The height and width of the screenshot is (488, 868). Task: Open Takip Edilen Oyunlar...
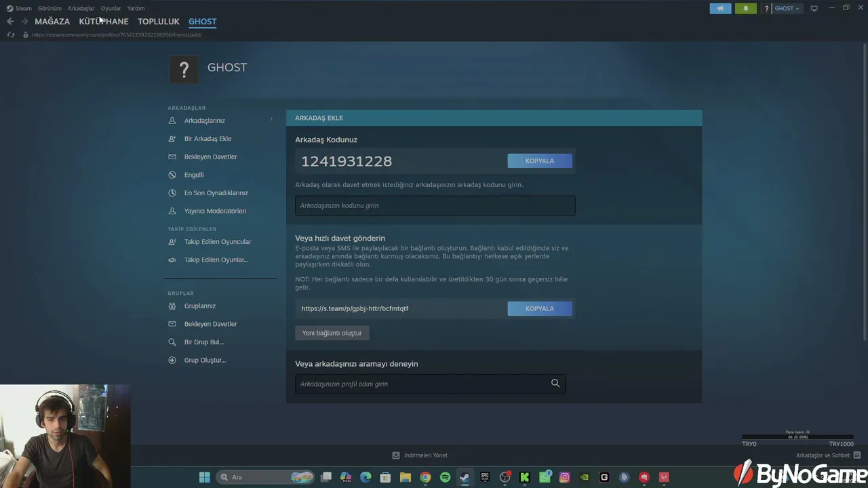[x=216, y=260]
